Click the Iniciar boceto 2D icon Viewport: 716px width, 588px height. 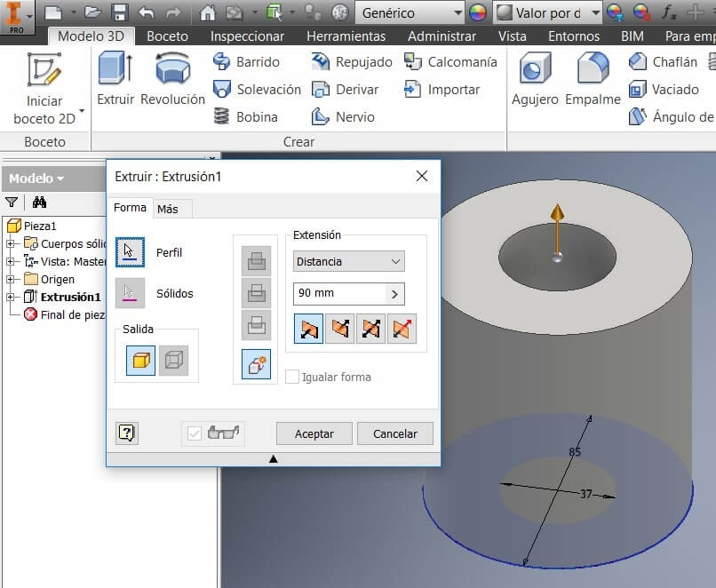click(44, 70)
